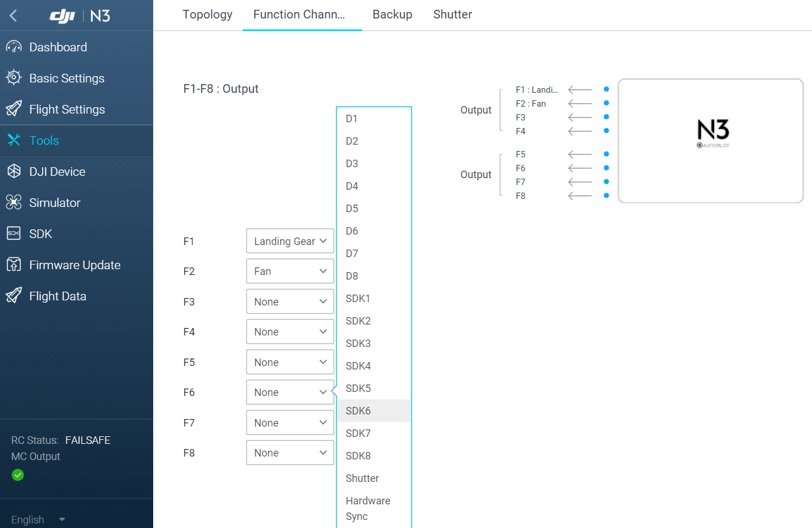Click the Basic Settings gear icon
This screenshot has width=812, height=528.
14,78
